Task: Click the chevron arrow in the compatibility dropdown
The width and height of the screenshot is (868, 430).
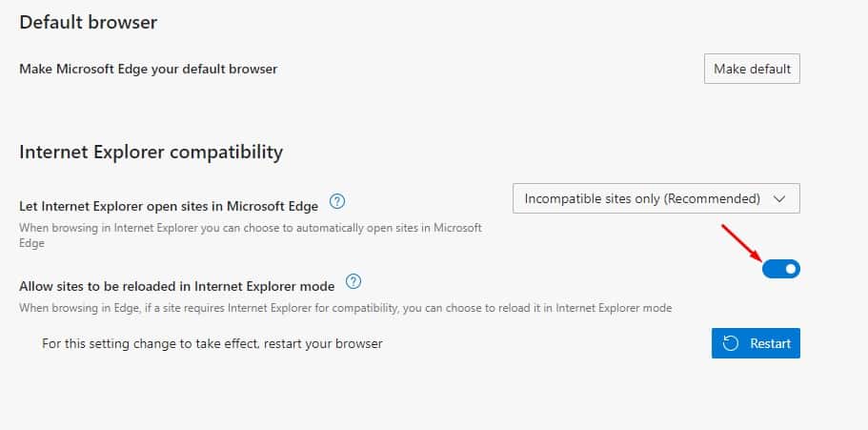Action: 779,199
